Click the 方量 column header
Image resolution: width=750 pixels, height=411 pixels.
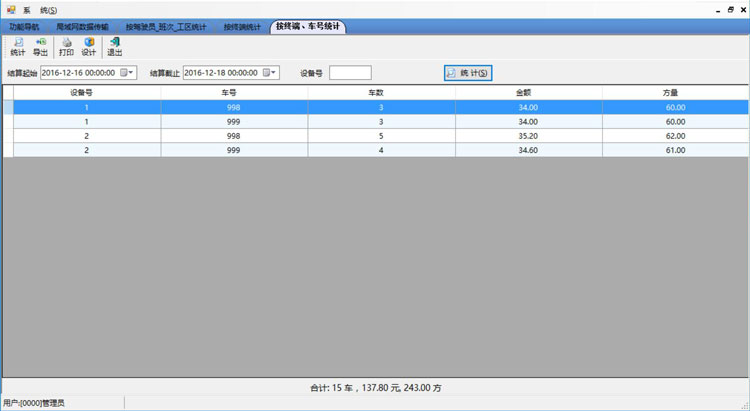click(675, 92)
